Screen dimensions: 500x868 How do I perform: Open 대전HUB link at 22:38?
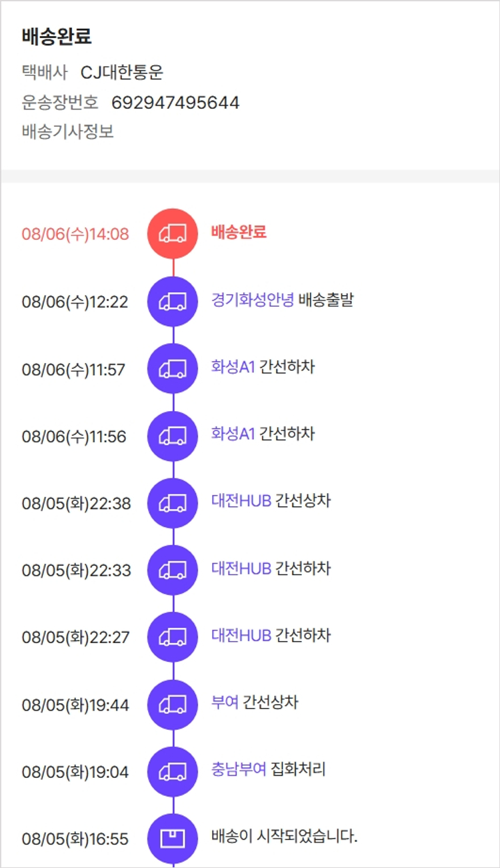click(x=241, y=501)
